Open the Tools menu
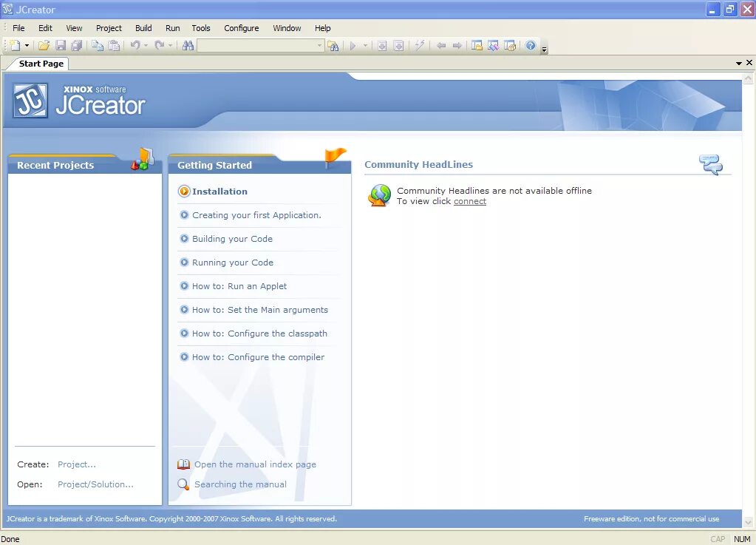This screenshot has height=545, width=756. [x=200, y=28]
